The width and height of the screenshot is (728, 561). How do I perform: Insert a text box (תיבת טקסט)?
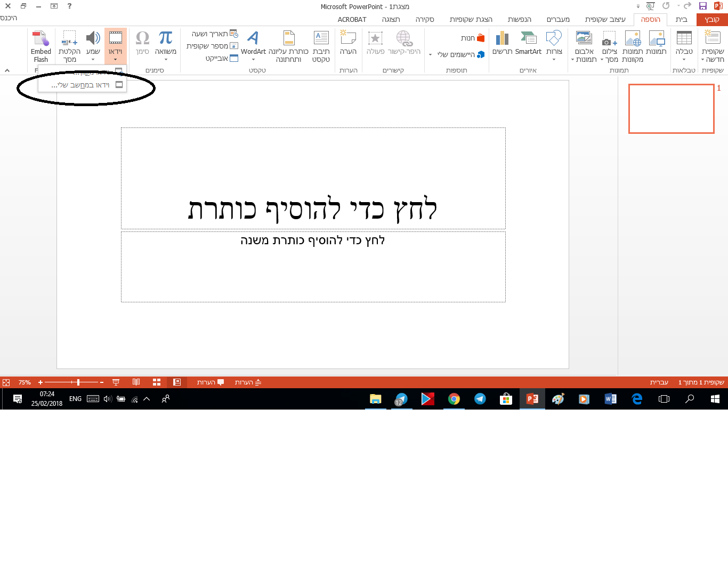pos(321,43)
